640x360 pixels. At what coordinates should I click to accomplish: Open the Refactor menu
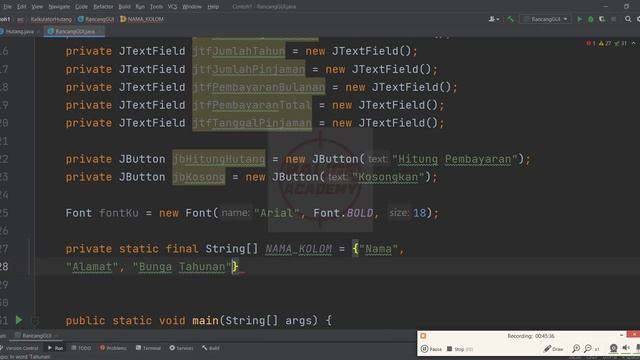pyautogui.click(x=103, y=7)
